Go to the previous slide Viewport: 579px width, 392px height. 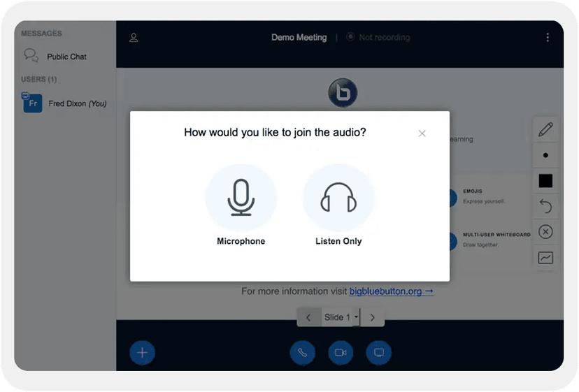(x=308, y=317)
